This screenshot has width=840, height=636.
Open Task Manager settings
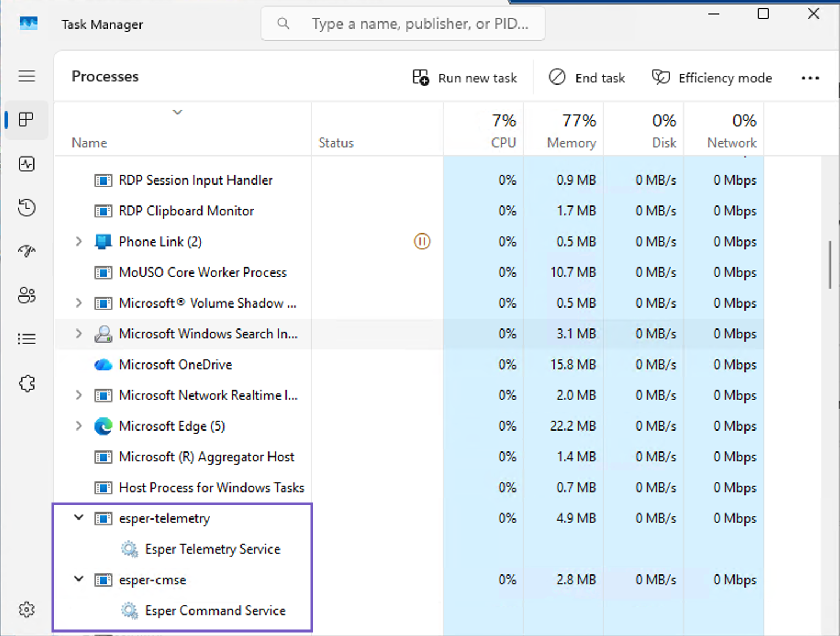tap(26, 609)
